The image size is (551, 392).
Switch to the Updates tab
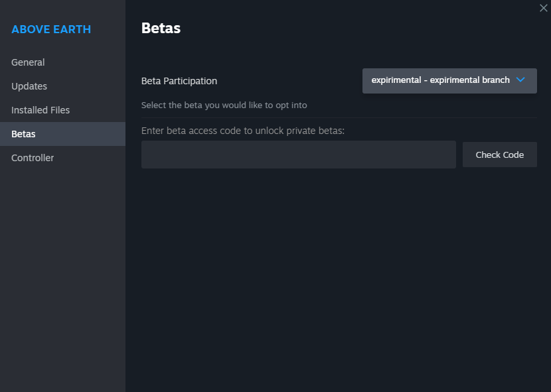pyautogui.click(x=29, y=86)
